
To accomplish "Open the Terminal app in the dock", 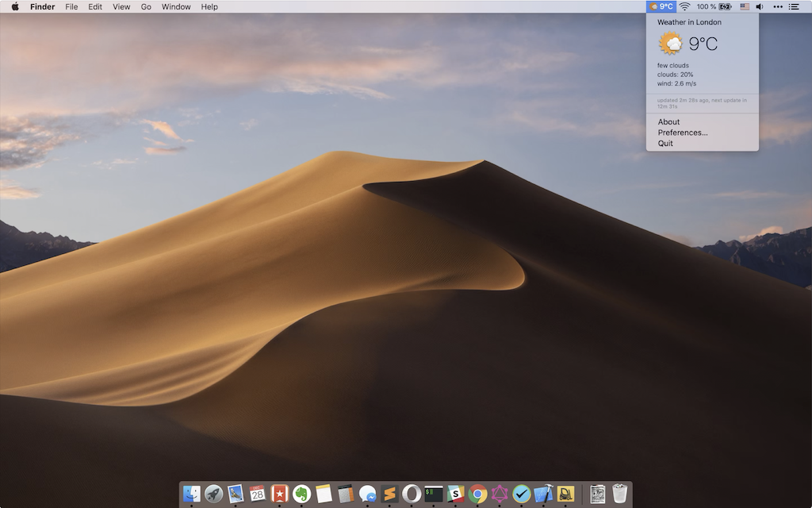I will (433, 494).
